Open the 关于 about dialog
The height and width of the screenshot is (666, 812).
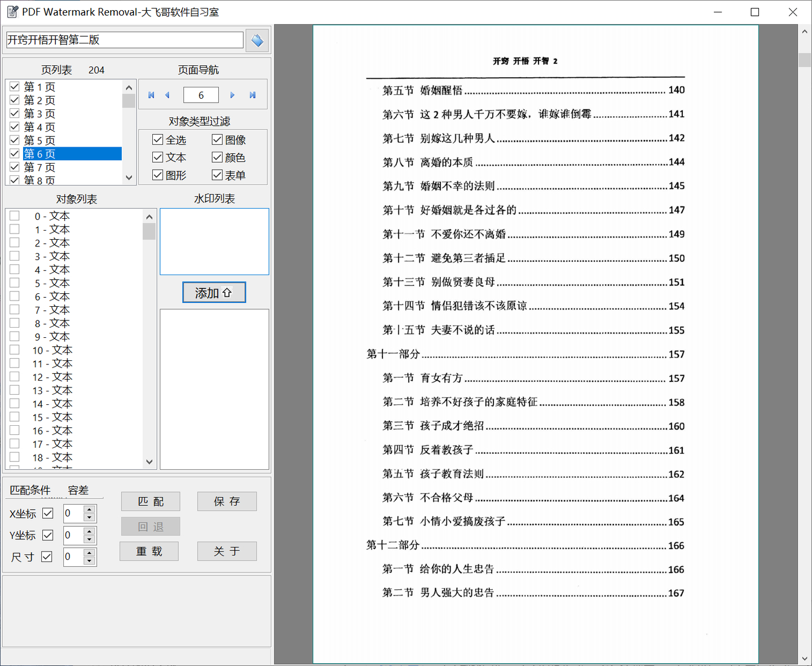(x=227, y=551)
